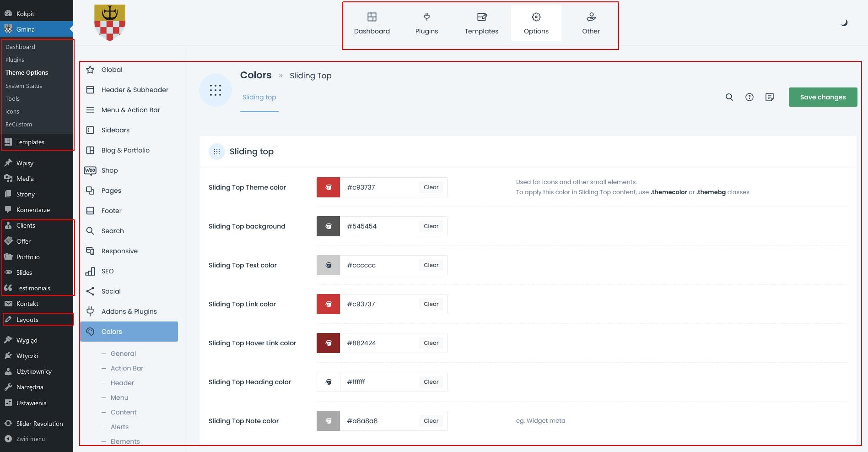Open the Alerts colors subsection

click(x=119, y=427)
